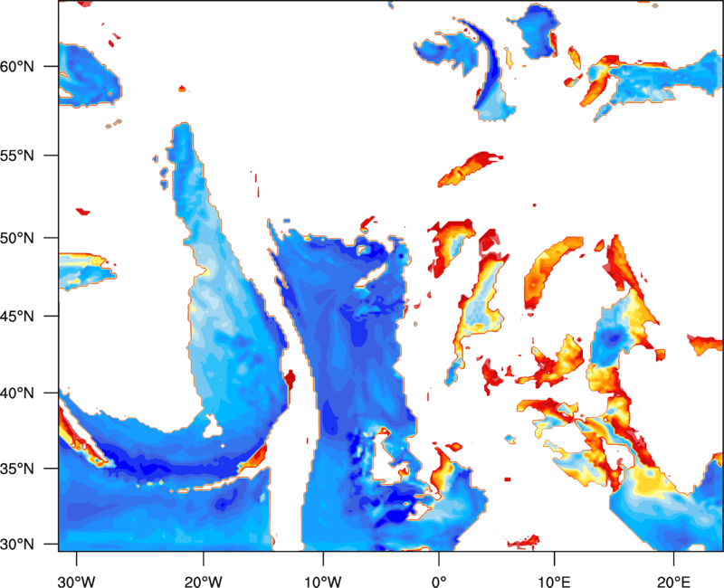Click the 20°E longitude label
Image resolution: width=724 pixels, height=588 pixels.
point(673,582)
